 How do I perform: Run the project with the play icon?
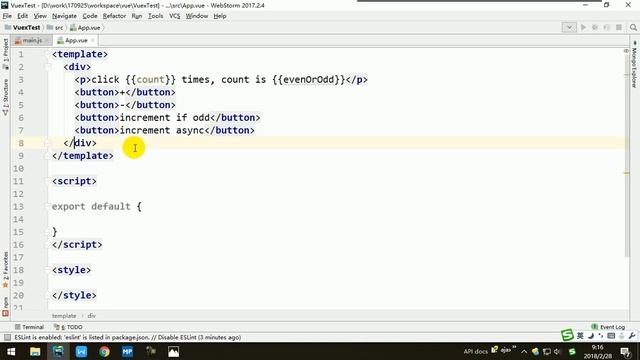(x=583, y=27)
